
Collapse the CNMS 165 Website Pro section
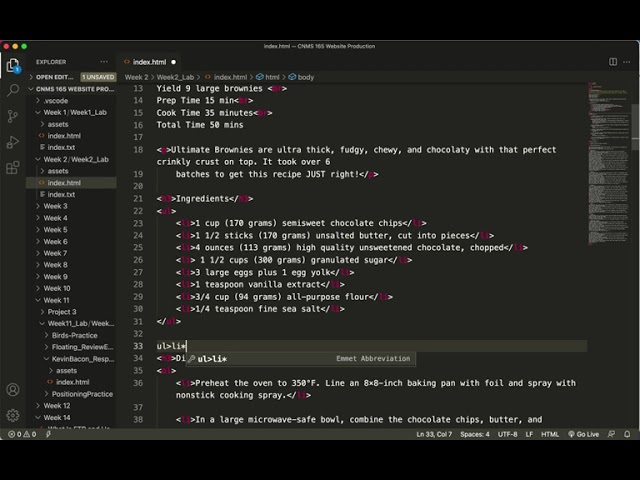point(72,89)
